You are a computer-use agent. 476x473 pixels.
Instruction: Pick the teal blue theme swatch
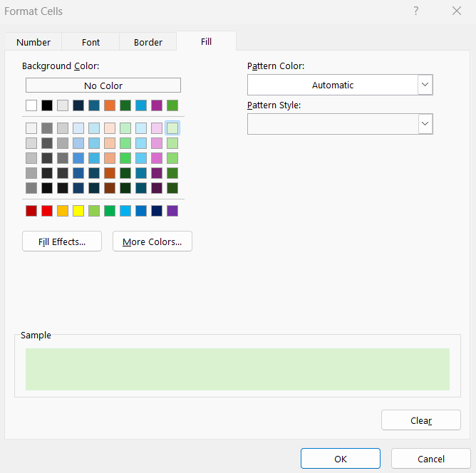tap(94, 105)
